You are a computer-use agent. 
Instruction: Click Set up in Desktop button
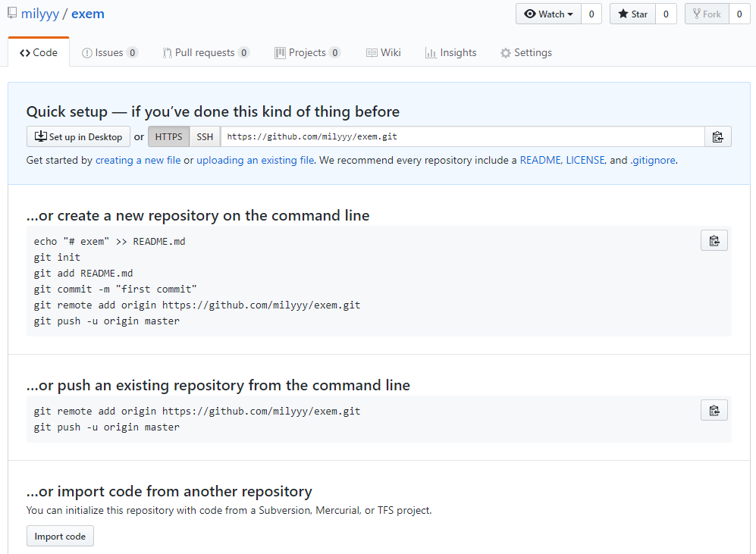[78, 137]
